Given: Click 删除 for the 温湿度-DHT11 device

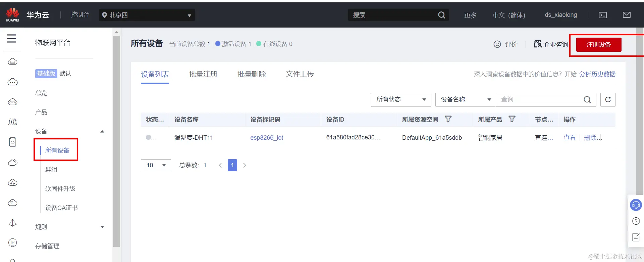Looking at the screenshot, I should 593,138.
